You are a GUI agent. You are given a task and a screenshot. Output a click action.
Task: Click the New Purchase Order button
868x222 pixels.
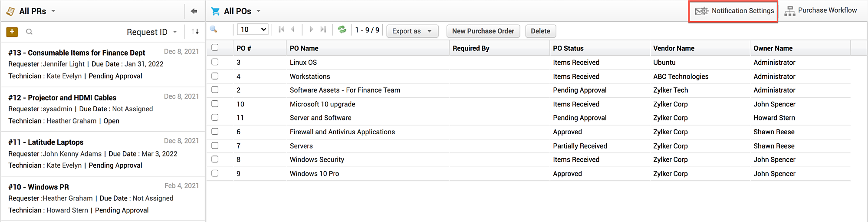coord(483,31)
